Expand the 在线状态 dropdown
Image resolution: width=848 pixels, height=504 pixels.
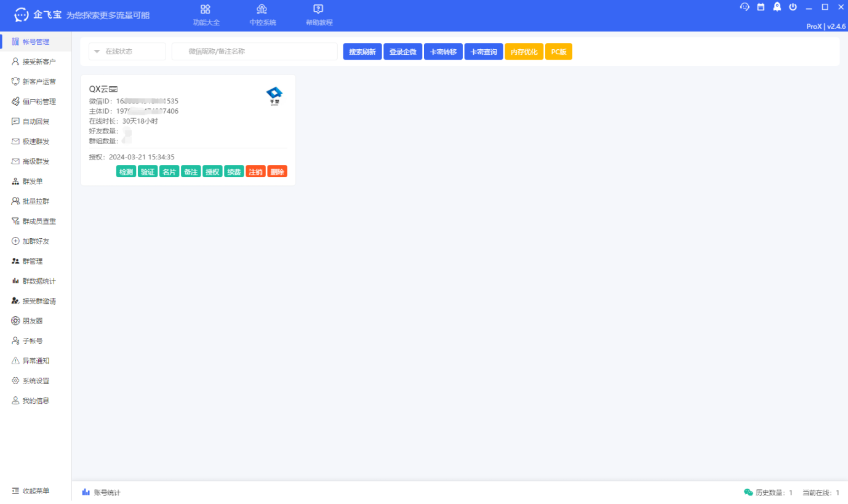127,52
